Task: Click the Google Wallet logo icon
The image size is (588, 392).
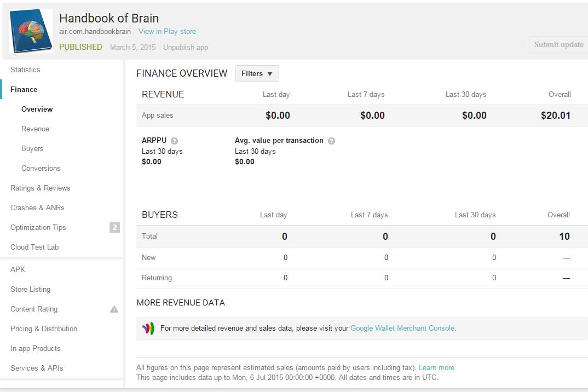Action: point(148,328)
